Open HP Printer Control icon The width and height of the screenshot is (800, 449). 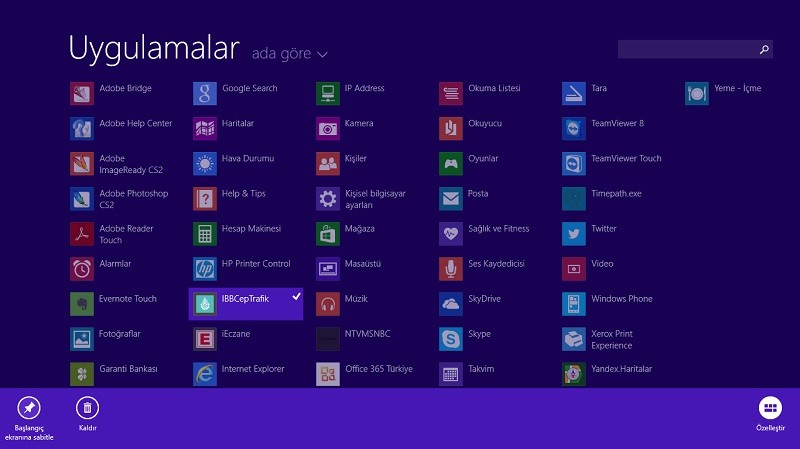pyautogui.click(x=205, y=269)
